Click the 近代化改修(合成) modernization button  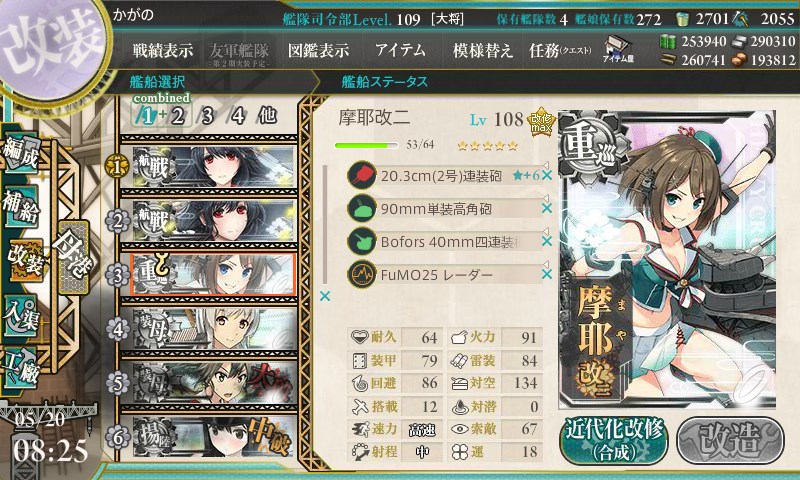click(614, 441)
